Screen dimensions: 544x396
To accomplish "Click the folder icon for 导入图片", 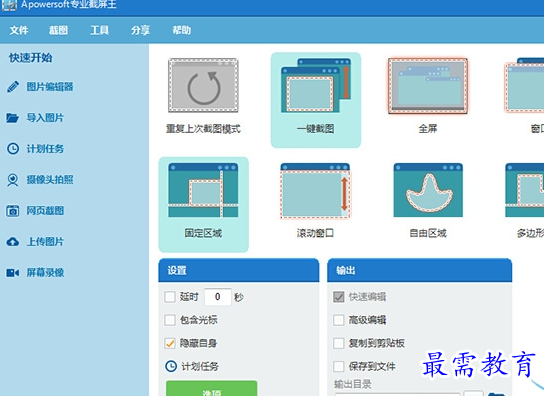I will tap(13, 118).
